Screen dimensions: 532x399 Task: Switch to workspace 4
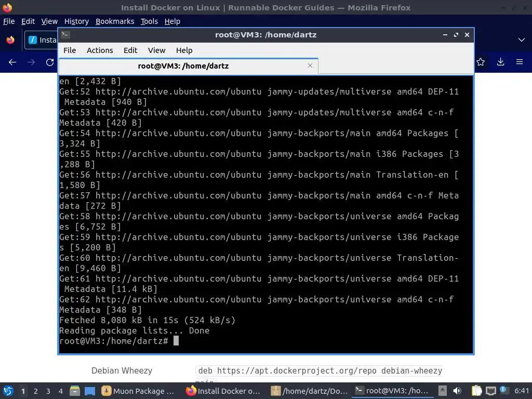pyautogui.click(x=61, y=391)
